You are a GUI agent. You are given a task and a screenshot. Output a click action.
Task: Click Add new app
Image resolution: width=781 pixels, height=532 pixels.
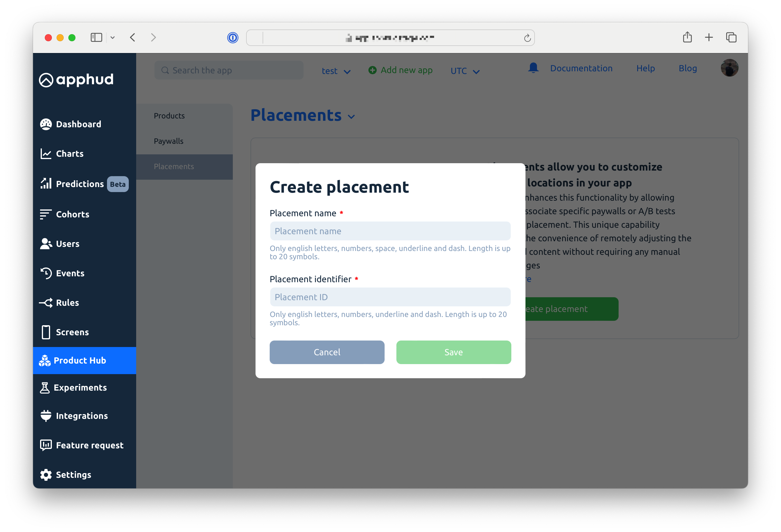pos(400,70)
